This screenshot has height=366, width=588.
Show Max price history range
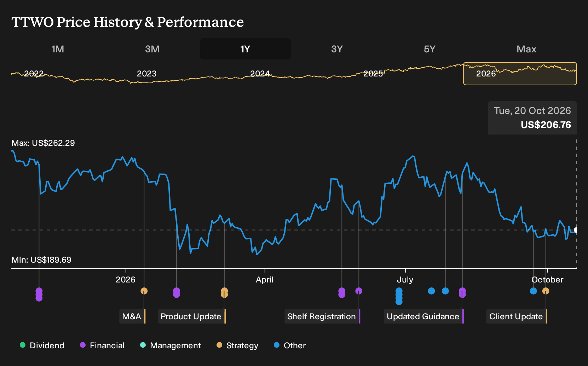526,49
